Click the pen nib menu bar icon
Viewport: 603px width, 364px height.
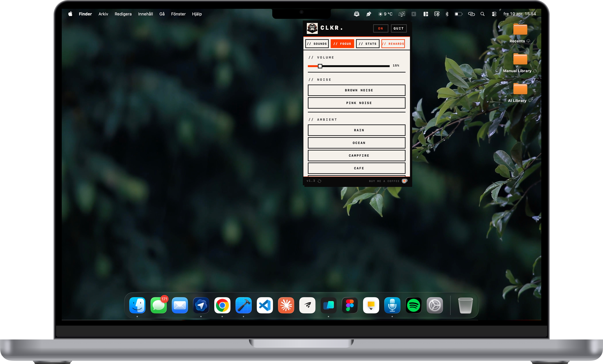369,14
